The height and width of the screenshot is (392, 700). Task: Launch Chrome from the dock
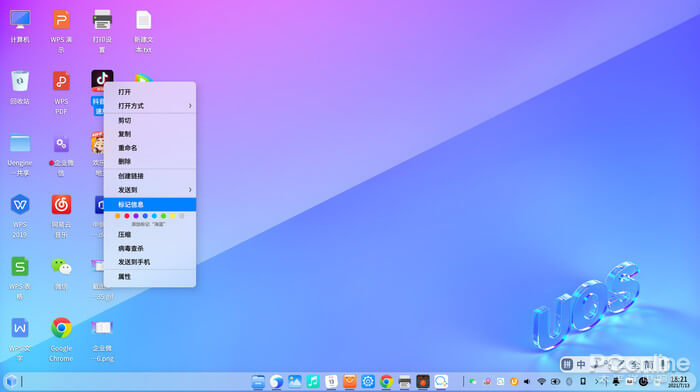click(x=386, y=382)
